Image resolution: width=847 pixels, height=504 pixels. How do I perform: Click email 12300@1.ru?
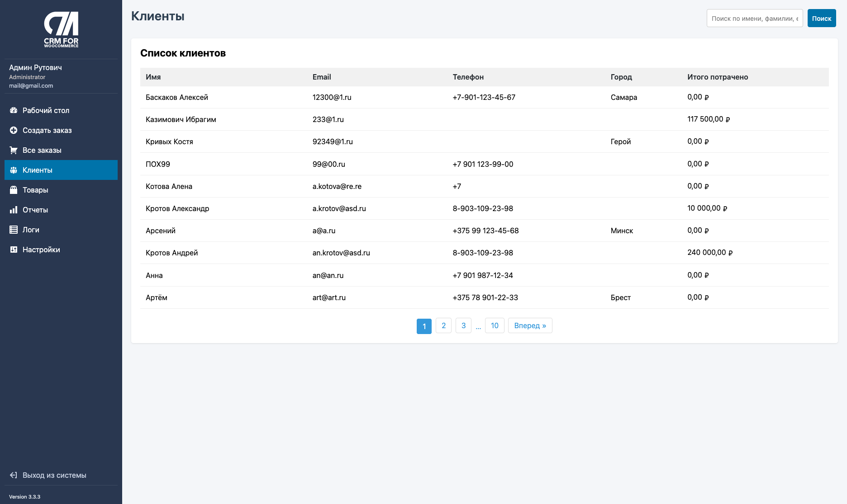(332, 97)
